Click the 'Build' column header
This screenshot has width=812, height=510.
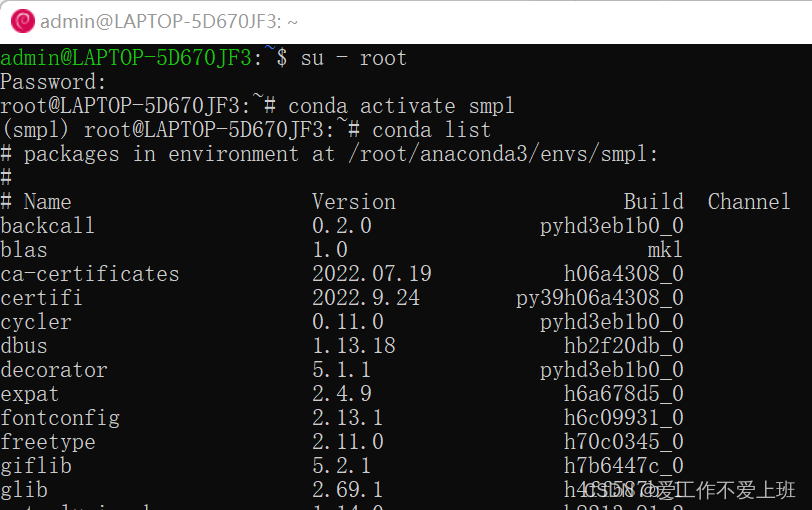pos(654,202)
